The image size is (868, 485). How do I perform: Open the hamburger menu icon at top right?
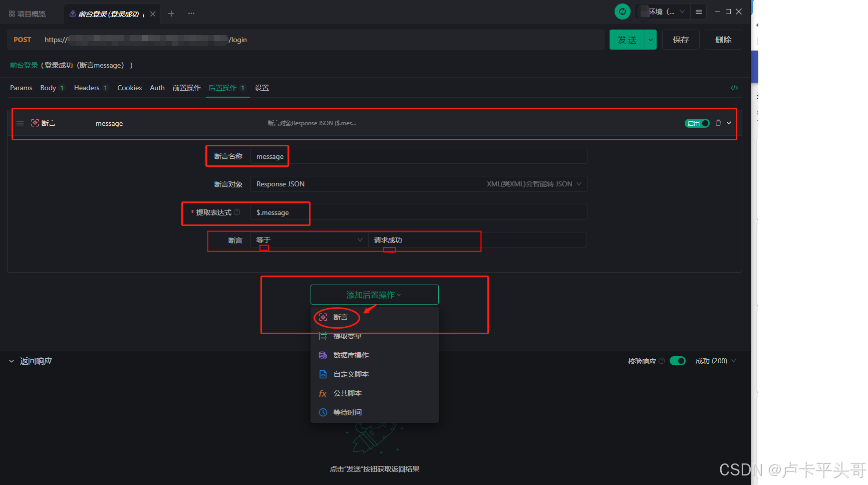(698, 12)
